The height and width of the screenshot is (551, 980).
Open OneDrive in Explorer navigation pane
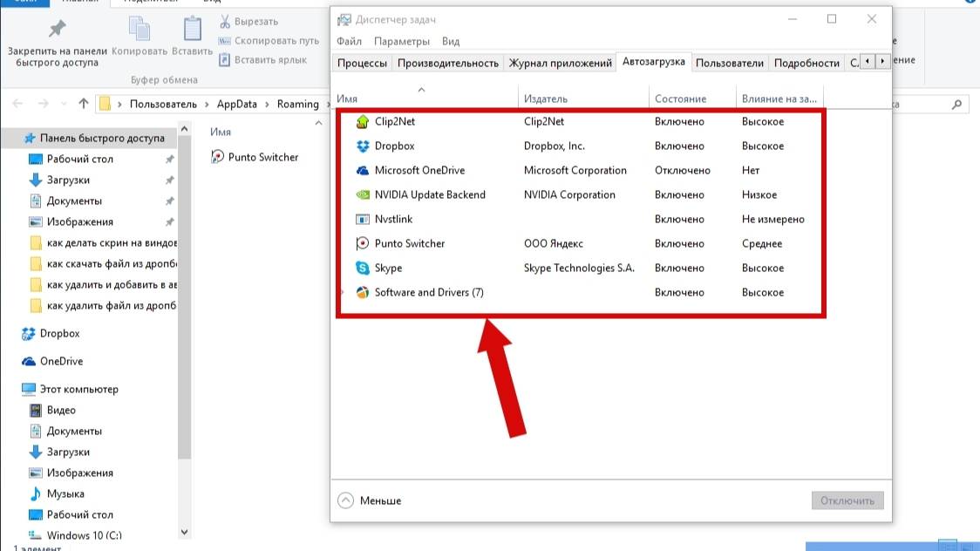point(51,361)
